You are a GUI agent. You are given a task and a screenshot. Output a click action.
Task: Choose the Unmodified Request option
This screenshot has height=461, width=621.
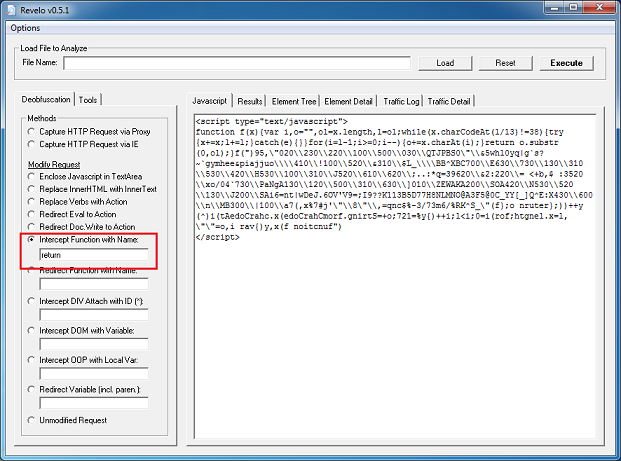tap(32, 419)
